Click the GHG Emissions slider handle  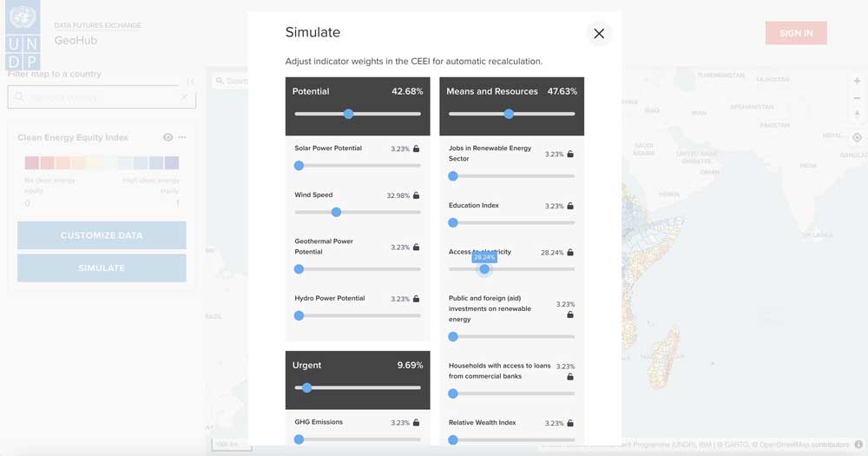coord(299,439)
